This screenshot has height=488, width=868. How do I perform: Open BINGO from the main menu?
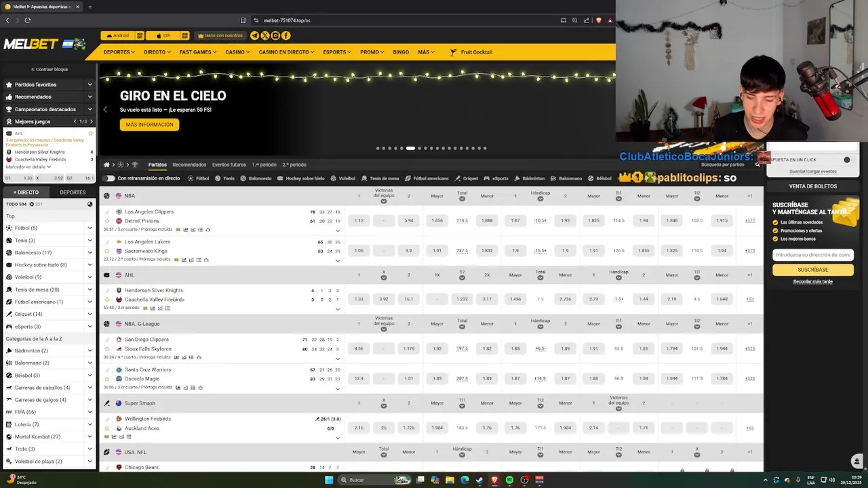click(401, 52)
